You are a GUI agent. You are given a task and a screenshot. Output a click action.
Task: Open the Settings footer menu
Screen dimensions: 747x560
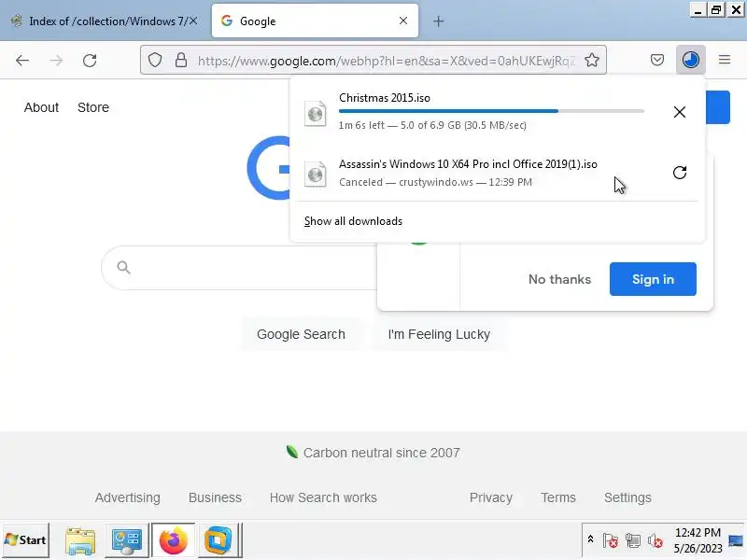tap(627, 497)
